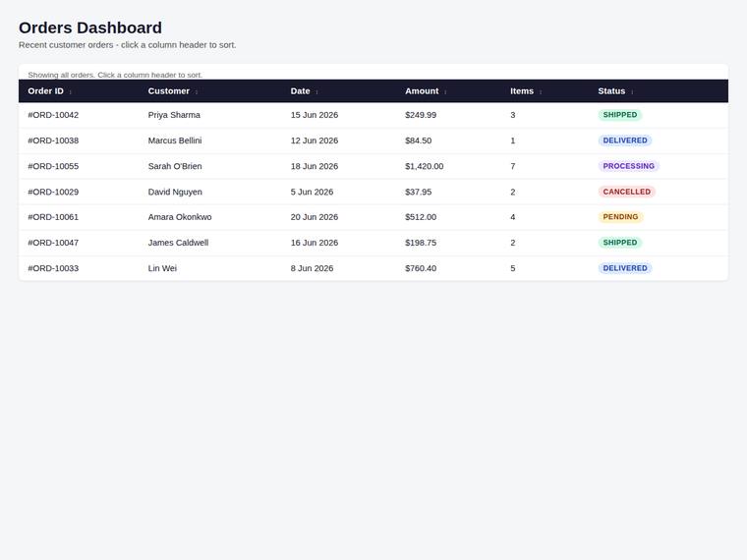Screen dimensions: 747x560
Task: Click the sort arrow icon beside Customer
Action: pos(197,92)
